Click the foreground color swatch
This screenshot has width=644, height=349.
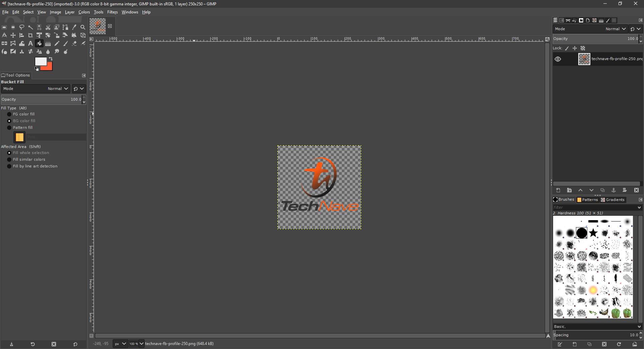[41, 61]
